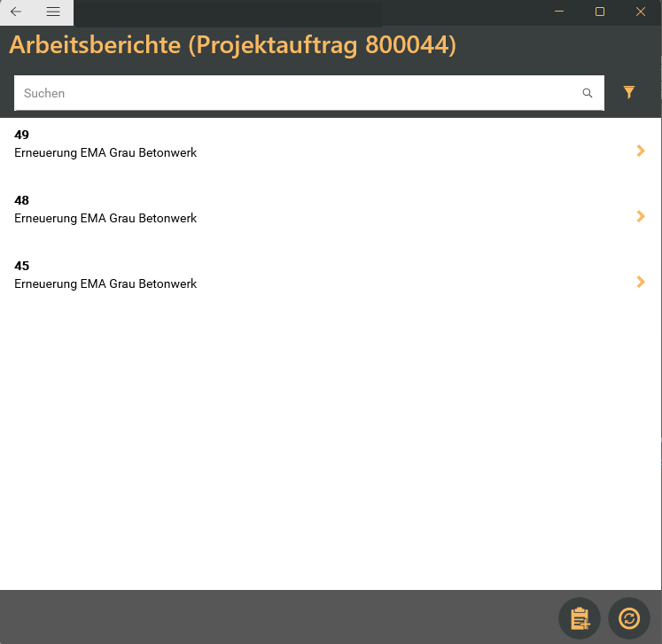The height and width of the screenshot is (644, 662).
Task: Click description text under report 45
Action: (x=105, y=283)
